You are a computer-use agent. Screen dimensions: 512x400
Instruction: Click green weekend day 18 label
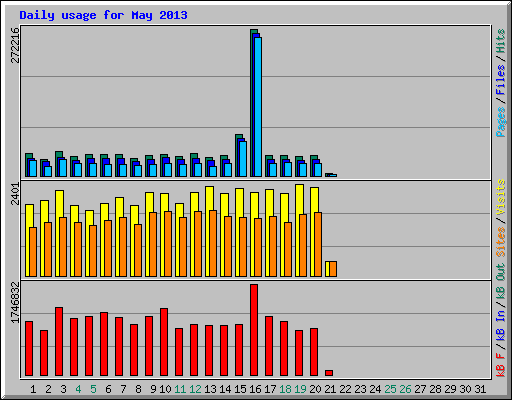coord(285,389)
